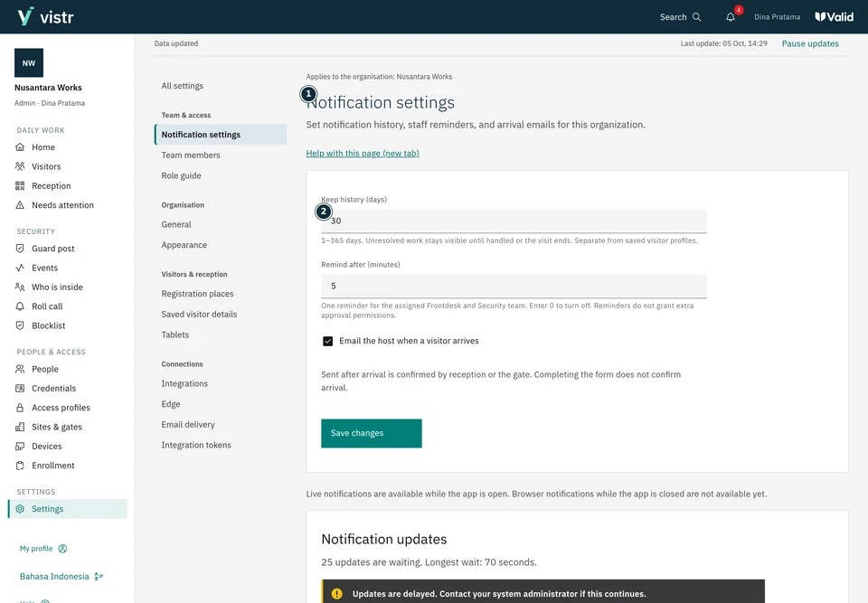This screenshot has width=868, height=603.
Task: Click 'Nusantara Works' organisation name
Action: point(48,88)
